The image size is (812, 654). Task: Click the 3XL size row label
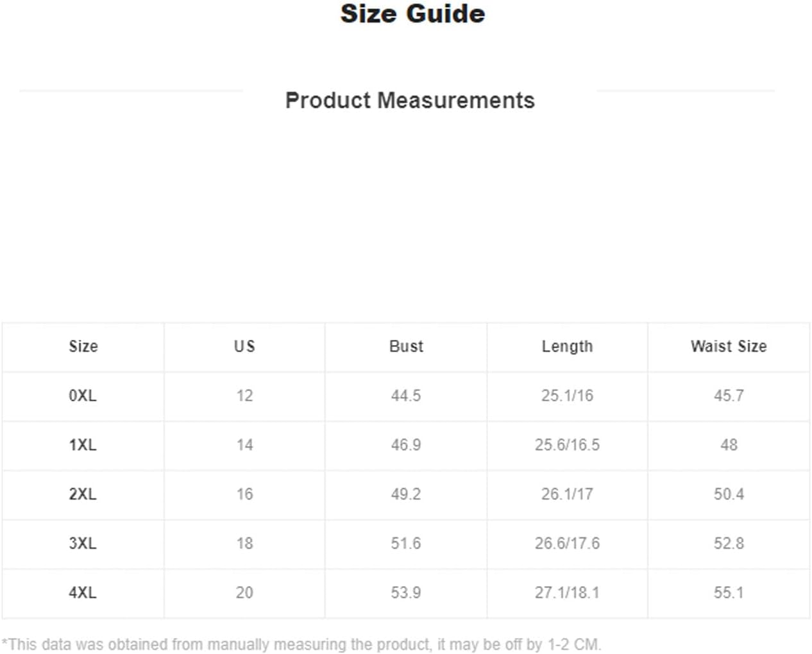pyautogui.click(x=83, y=544)
